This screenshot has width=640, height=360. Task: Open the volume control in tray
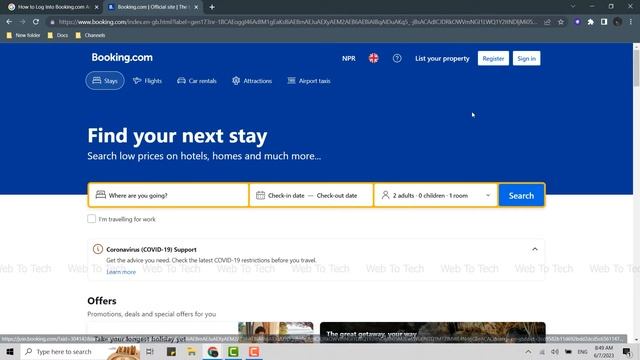[555, 351]
